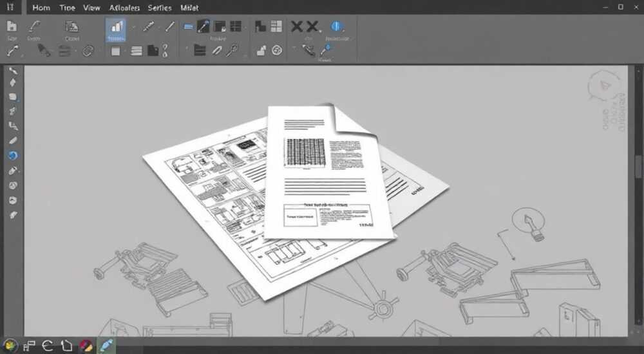Toggle the blue rectangle button in ribbon
The image size is (644, 354).
pos(188,26)
